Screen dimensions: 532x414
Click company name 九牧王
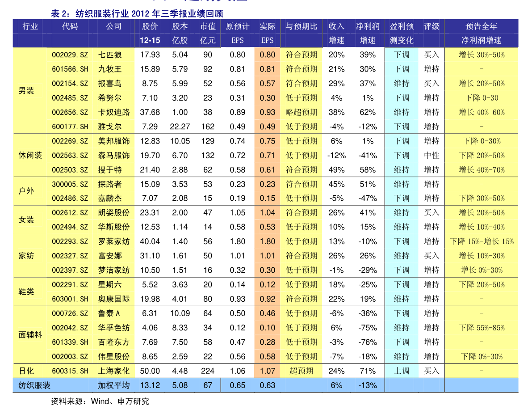[109, 69]
